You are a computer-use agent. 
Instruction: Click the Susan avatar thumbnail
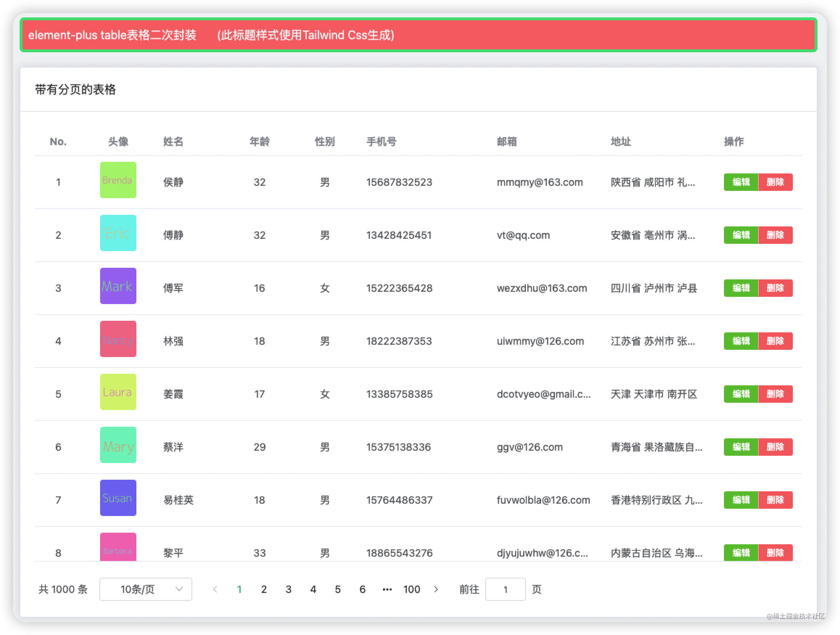click(118, 498)
